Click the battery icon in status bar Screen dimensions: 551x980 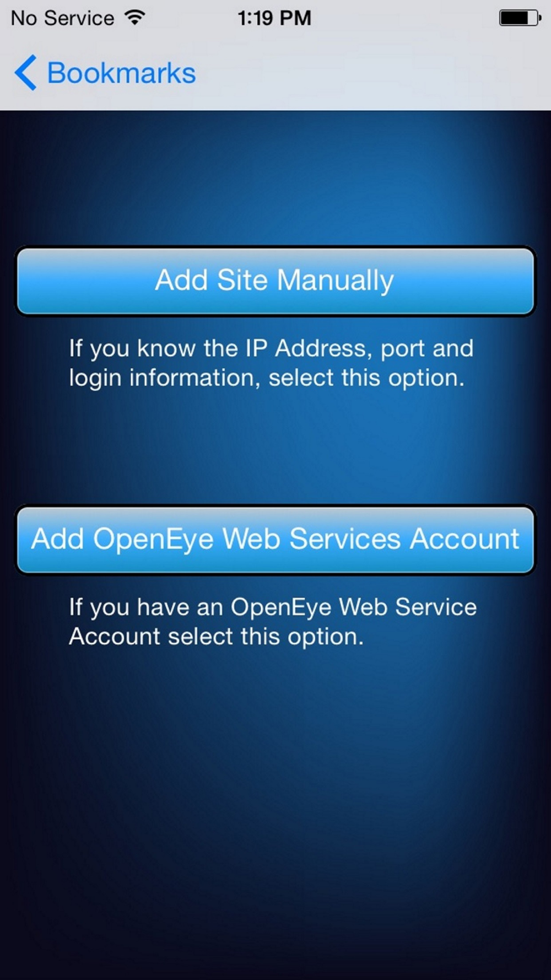click(520, 18)
